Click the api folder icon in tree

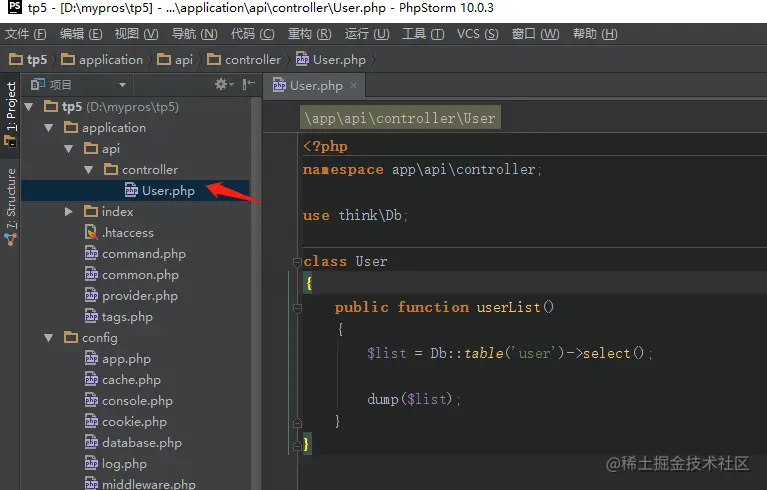click(91, 149)
